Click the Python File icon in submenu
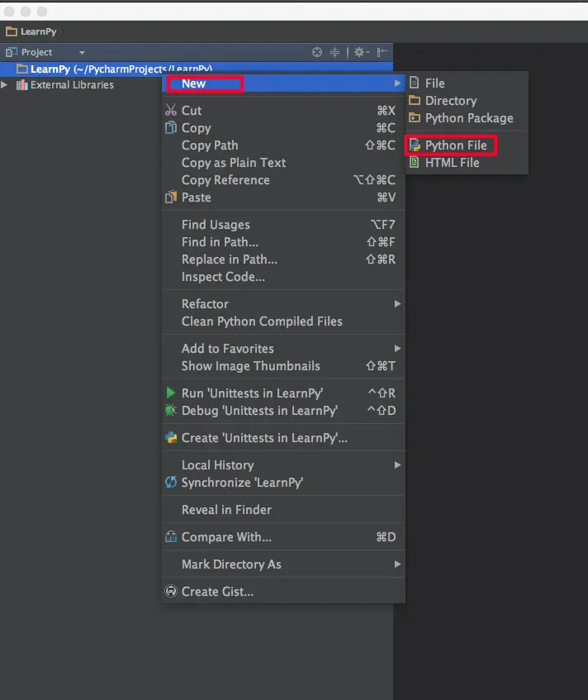The height and width of the screenshot is (700, 588). tap(415, 145)
